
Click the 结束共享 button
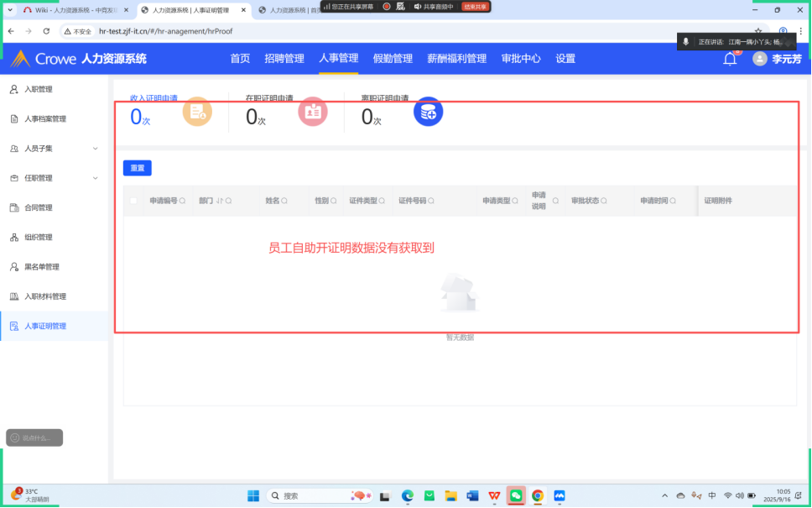pos(475,7)
